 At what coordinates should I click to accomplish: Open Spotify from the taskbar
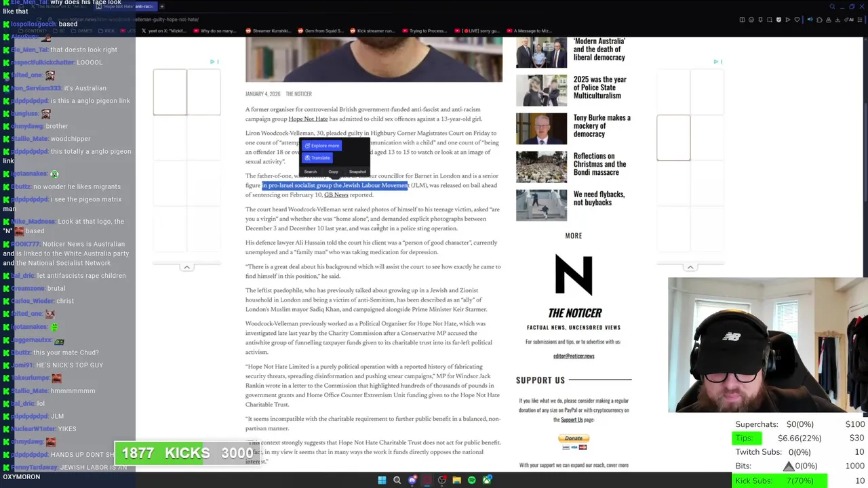471,480
